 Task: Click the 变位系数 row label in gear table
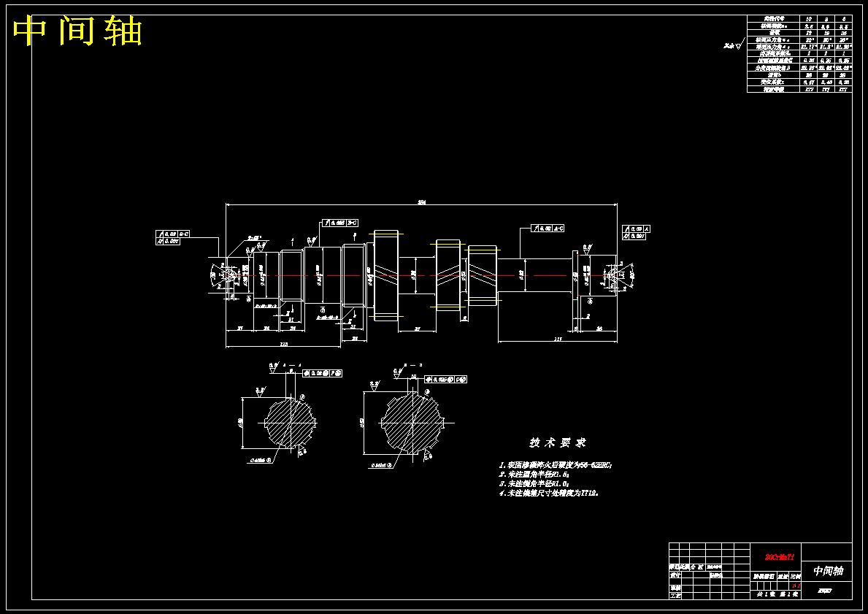pos(773,82)
